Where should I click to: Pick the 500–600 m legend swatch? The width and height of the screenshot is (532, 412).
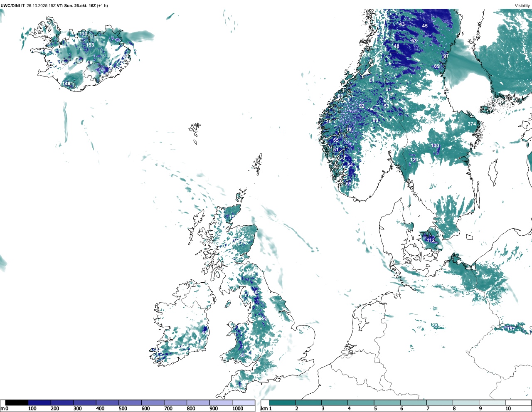coord(130,403)
